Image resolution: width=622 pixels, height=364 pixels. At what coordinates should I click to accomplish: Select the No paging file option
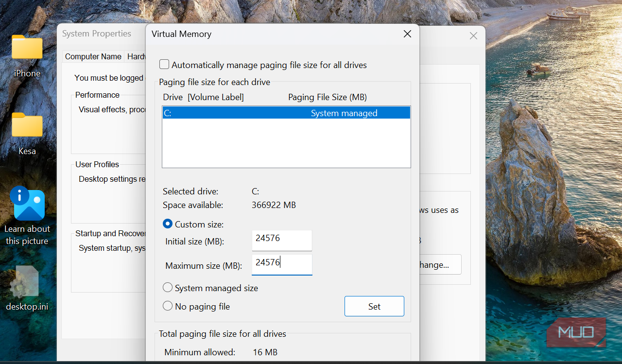coord(168,306)
